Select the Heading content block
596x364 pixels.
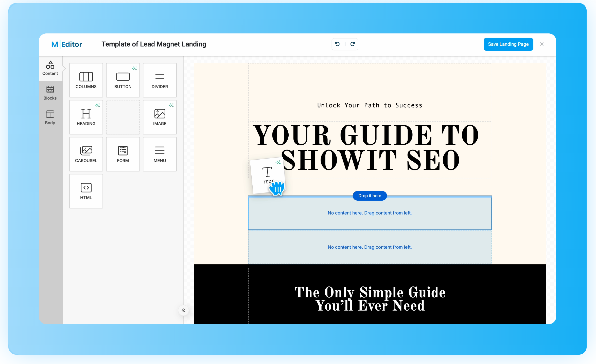[86, 117]
